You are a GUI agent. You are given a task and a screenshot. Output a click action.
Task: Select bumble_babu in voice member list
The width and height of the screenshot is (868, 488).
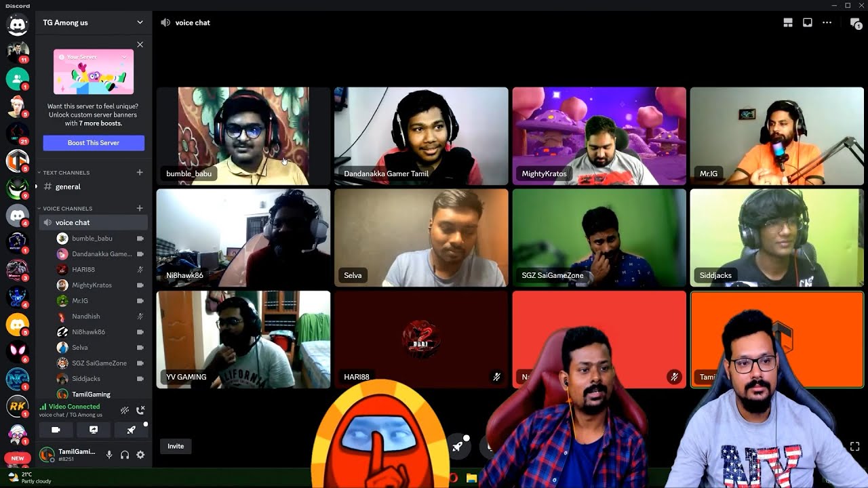100,239
